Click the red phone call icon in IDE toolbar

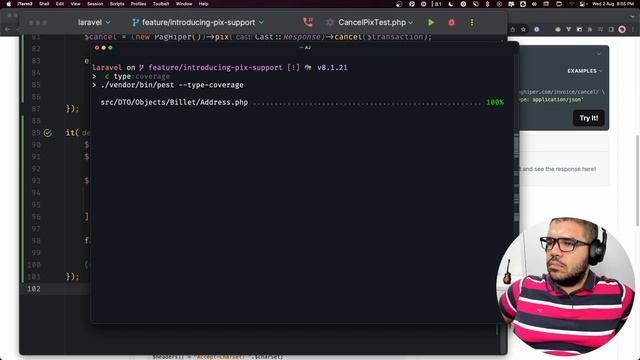[308, 22]
